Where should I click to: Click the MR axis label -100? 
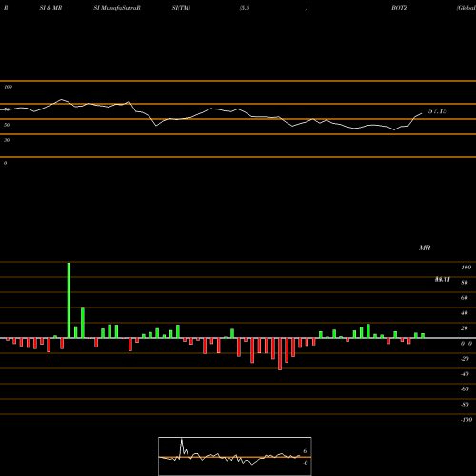pos(466,420)
